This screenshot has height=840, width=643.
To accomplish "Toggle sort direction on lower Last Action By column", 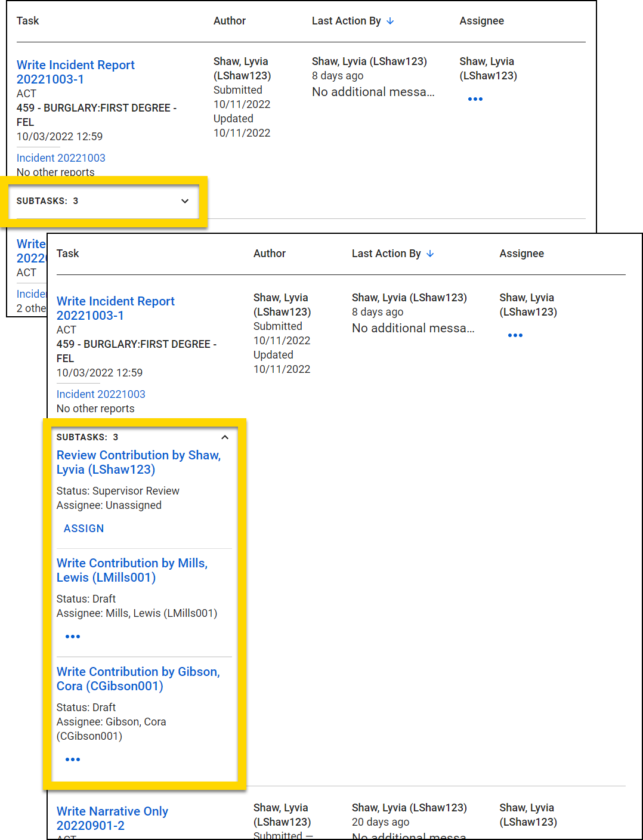I will (430, 254).
